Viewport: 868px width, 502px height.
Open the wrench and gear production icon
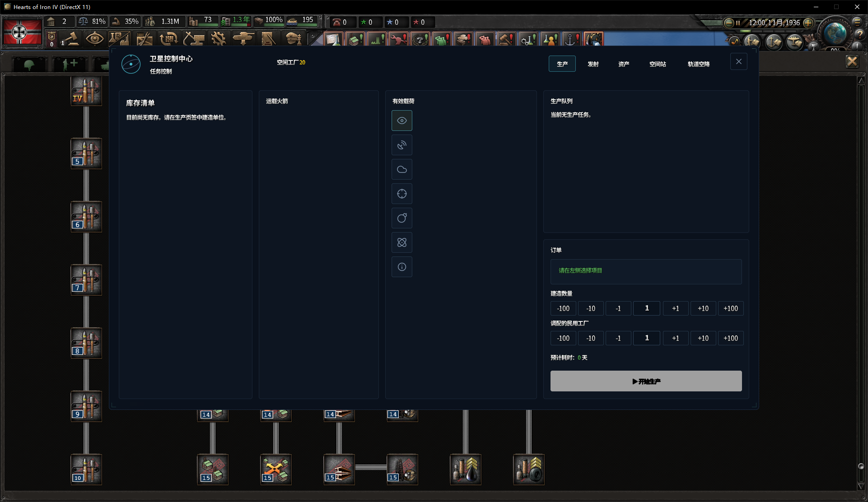click(218, 39)
